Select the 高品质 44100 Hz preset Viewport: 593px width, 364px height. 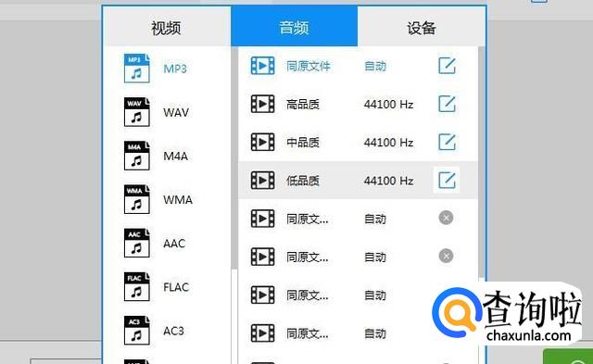tap(359, 104)
